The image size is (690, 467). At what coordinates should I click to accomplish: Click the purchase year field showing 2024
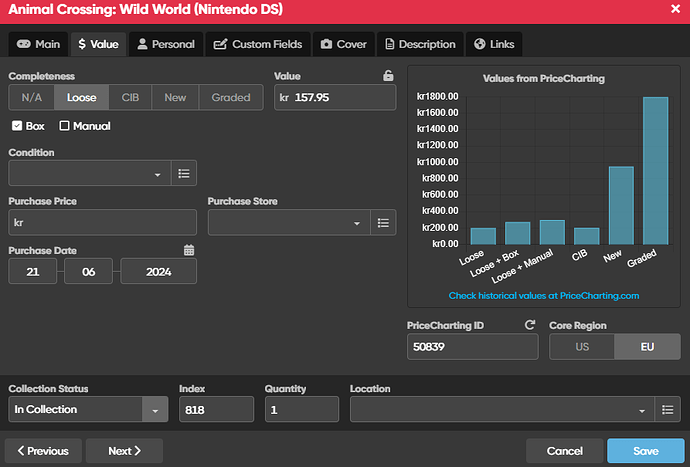pyautogui.click(x=158, y=272)
